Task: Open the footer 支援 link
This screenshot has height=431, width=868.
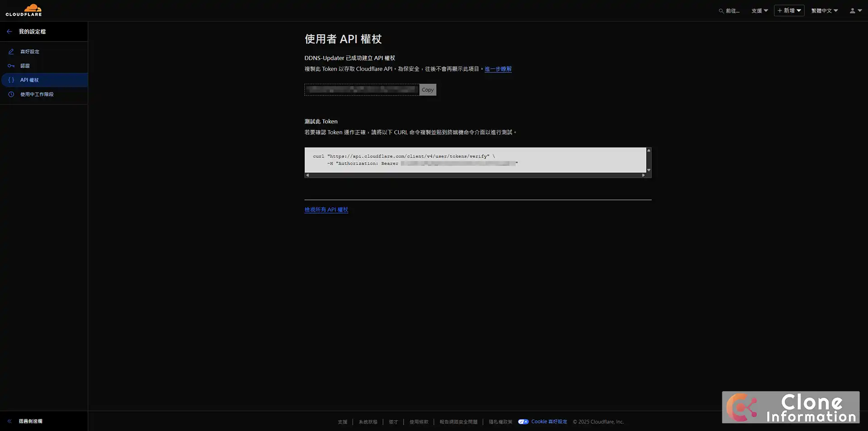Action: (x=342, y=422)
